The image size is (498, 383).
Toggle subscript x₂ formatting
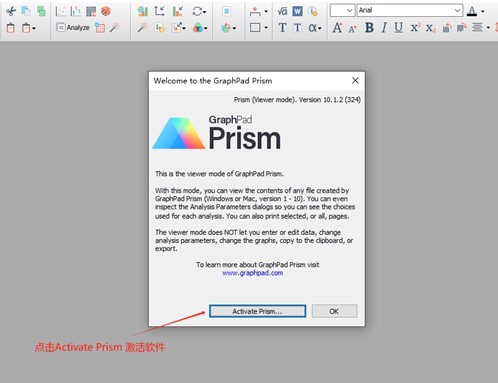click(x=431, y=28)
